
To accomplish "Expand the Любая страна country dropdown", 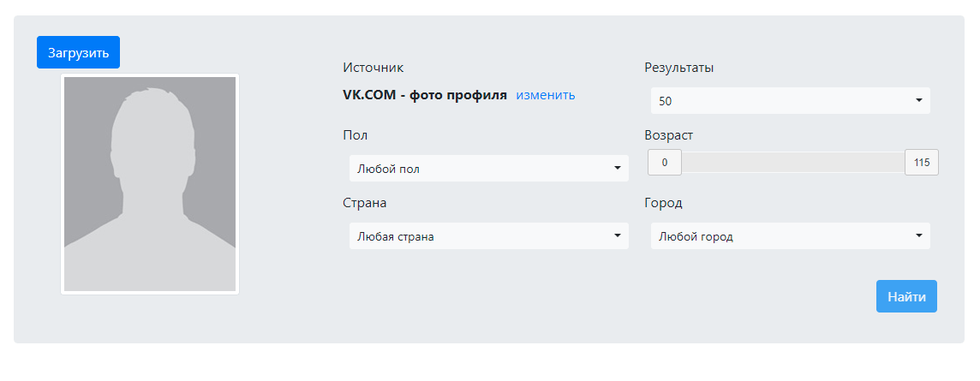I will [x=488, y=236].
